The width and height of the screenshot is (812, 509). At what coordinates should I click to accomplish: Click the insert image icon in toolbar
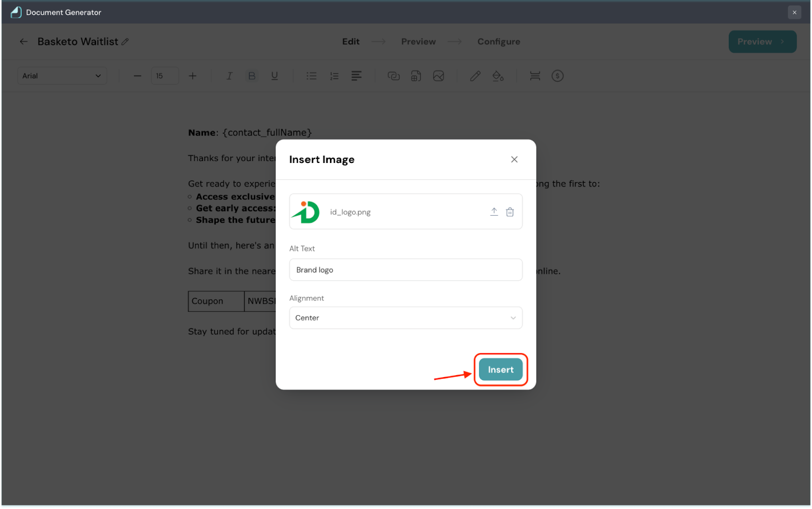(x=438, y=76)
